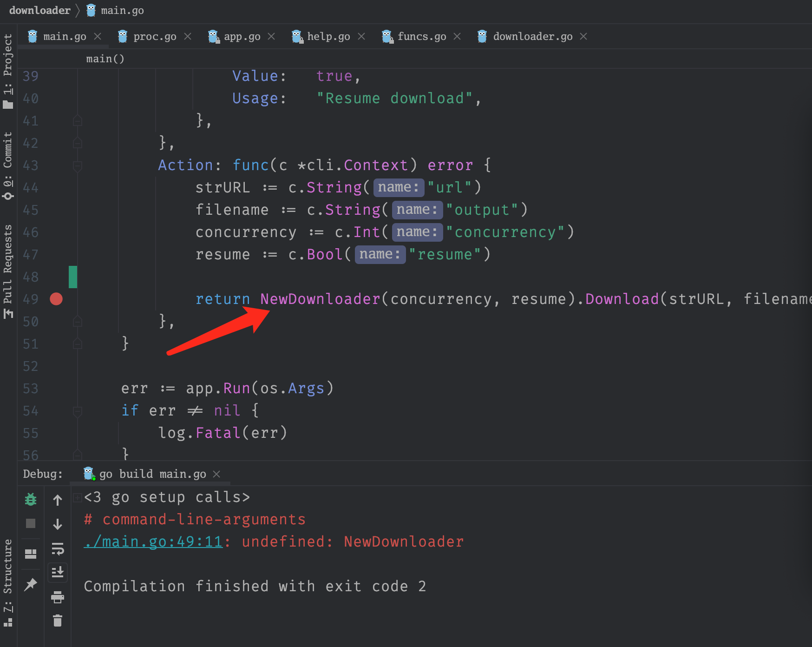Open the ./main.go:49:11 error link
The image size is (812, 647).
(x=153, y=541)
